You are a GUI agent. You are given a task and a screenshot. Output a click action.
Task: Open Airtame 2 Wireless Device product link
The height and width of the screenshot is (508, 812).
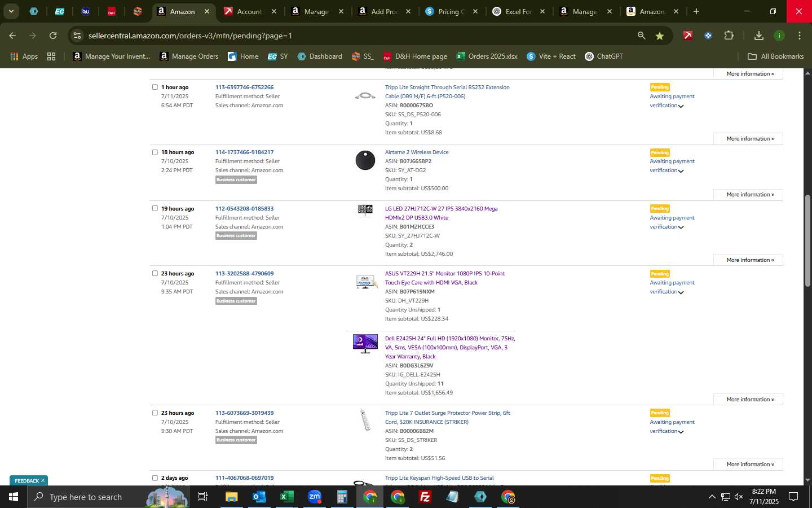417,152
